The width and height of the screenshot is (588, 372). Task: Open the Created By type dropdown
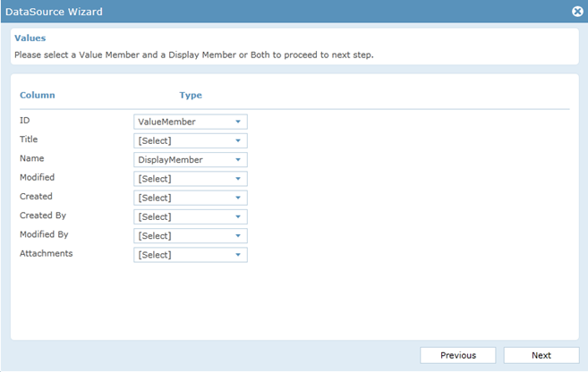click(190, 216)
